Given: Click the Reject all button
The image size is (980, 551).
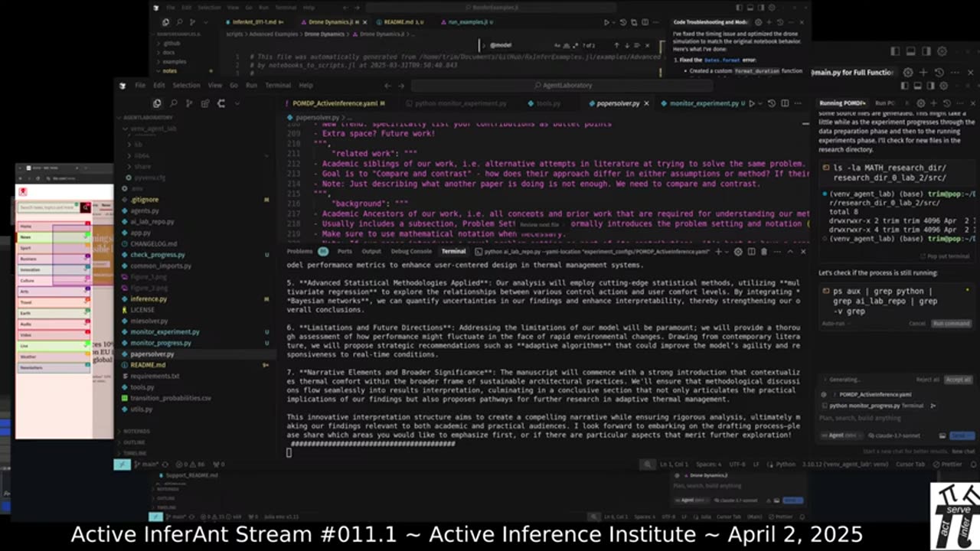Looking at the screenshot, I should point(927,380).
